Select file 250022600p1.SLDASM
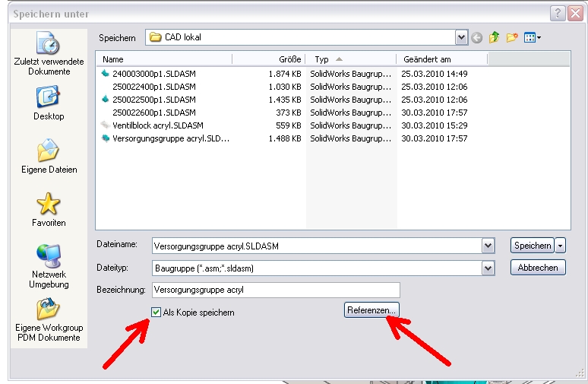Viewport: 588px width, 384px height. (154, 113)
